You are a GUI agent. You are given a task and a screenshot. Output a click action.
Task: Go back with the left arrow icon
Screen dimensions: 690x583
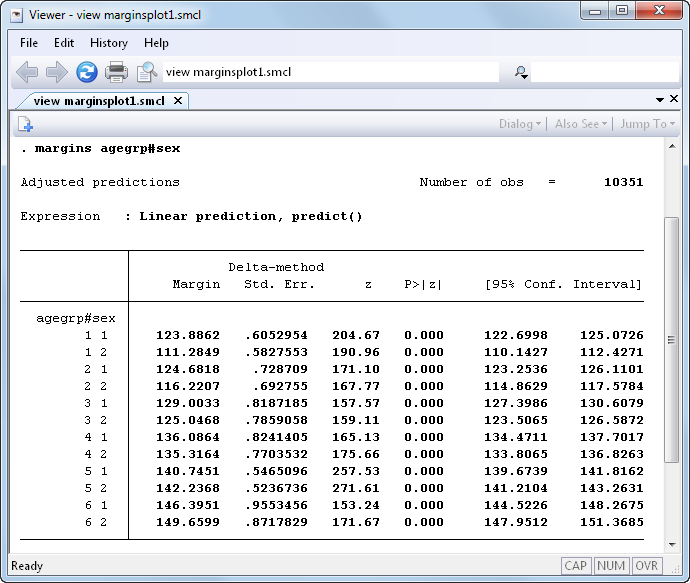27,72
